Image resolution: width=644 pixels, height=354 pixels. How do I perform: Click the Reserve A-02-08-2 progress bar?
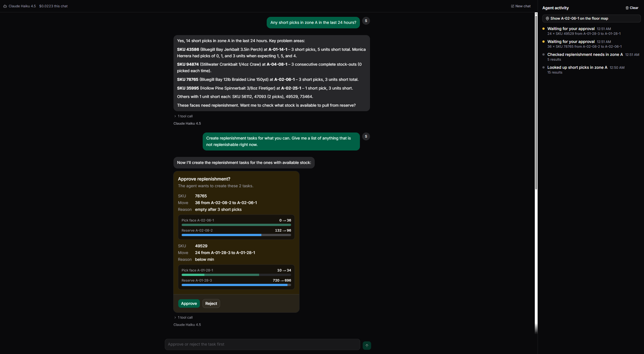[x=236, y=235]
